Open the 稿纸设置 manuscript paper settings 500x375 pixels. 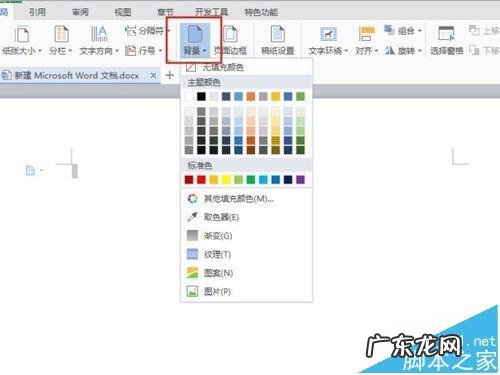[278, 40]
